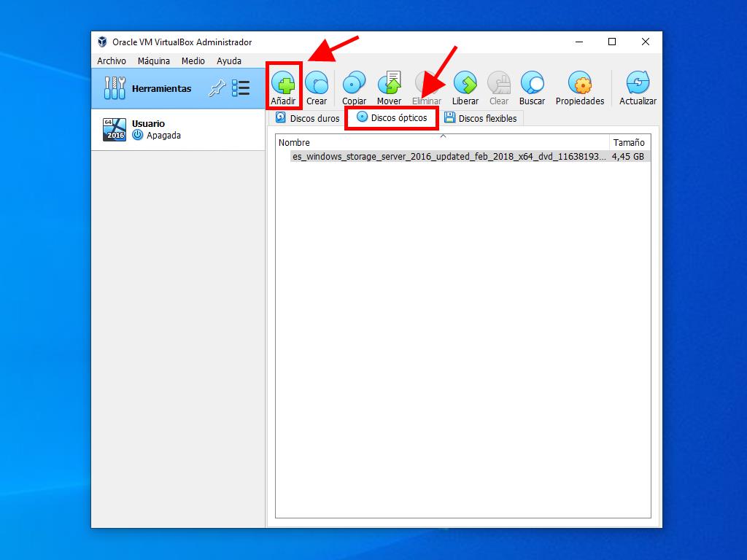The image size is (747, 560).
Task: Toggle the pin icon beside Herramientas
Action: tap(217, 88)
